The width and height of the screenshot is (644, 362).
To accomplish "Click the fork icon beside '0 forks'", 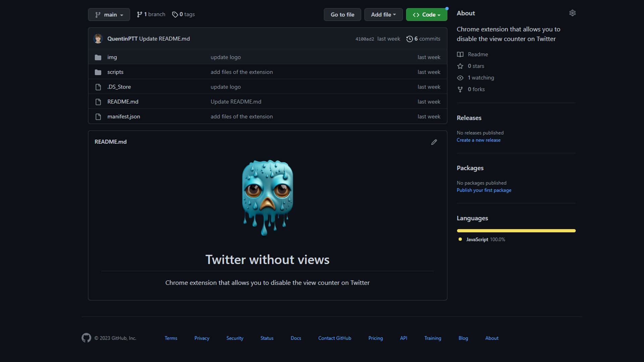I will [x=460, y=89].
